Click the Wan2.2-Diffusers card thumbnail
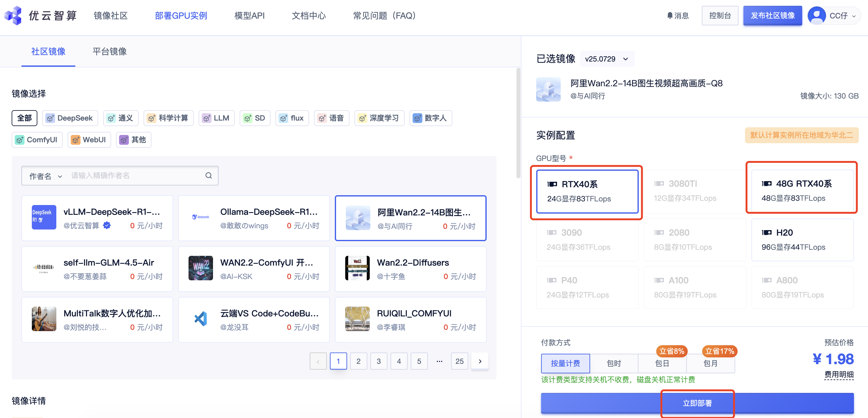The height and width of the screenshot is (418, 868). pos(357,268)
